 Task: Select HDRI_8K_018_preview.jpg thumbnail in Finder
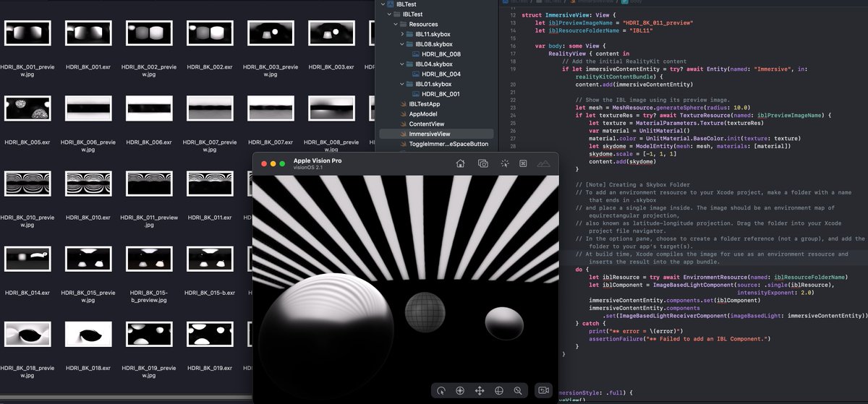point(27,334)
